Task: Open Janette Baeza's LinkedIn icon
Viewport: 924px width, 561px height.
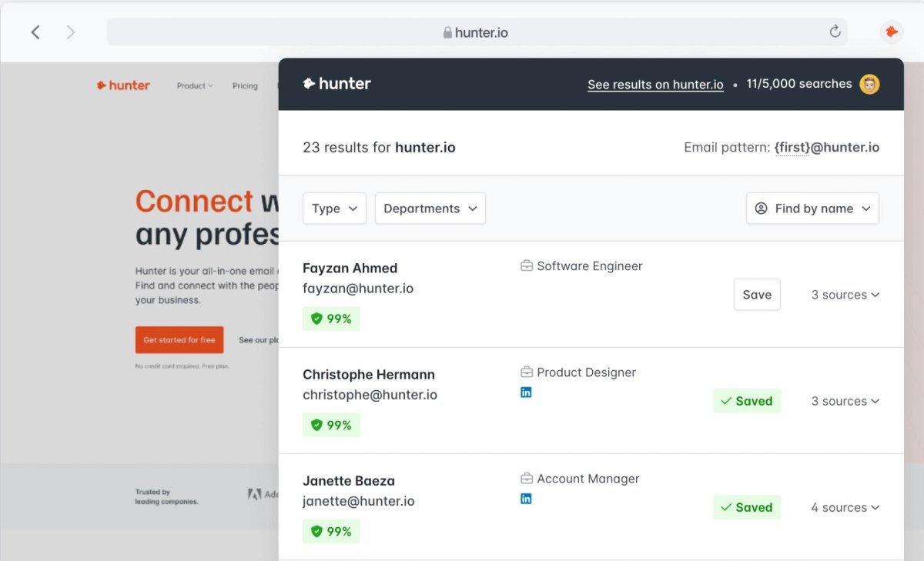Action: 526,499
